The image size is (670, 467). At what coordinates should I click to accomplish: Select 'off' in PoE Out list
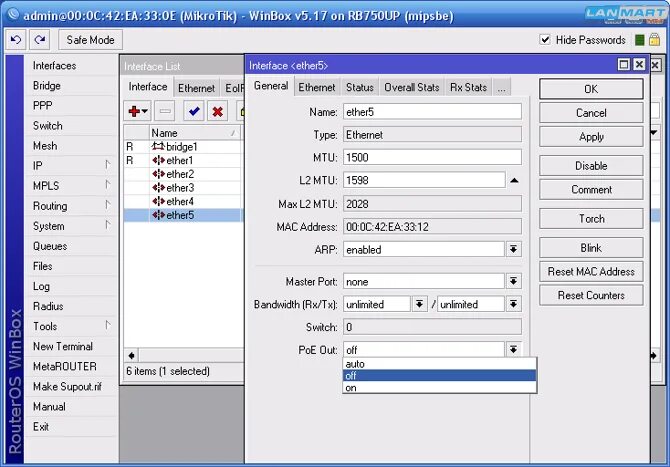(440, 376)
